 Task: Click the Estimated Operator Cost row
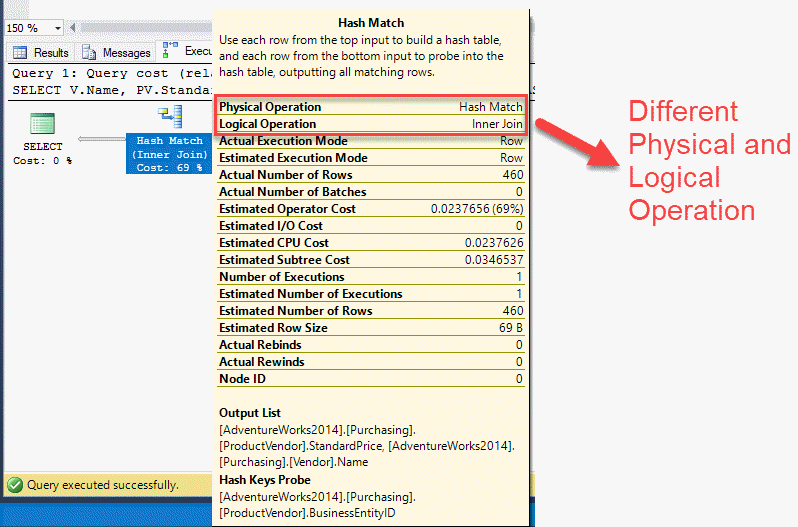[371, 209]
